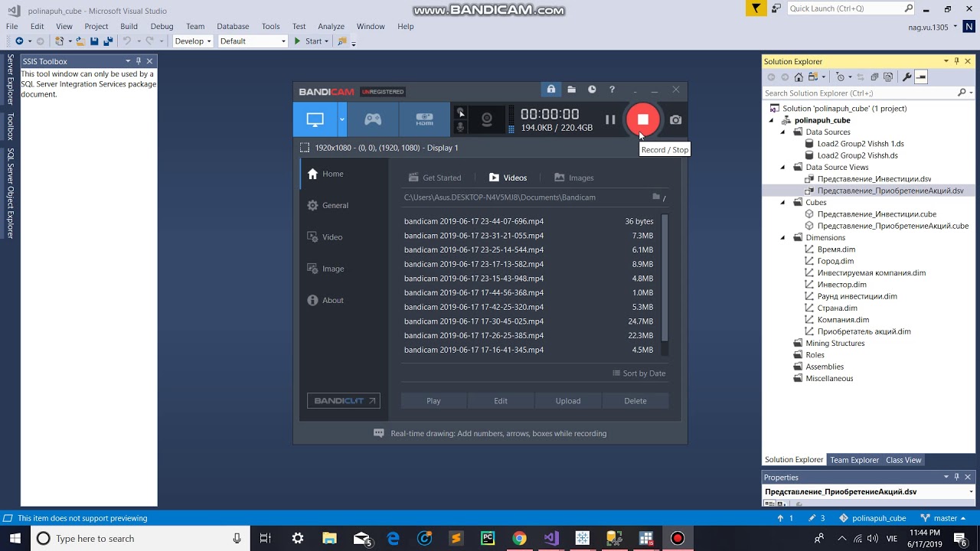
Task: Toggle Bandicam microphone recording icon
Action: pyautogui.click(x=460, y=127)
